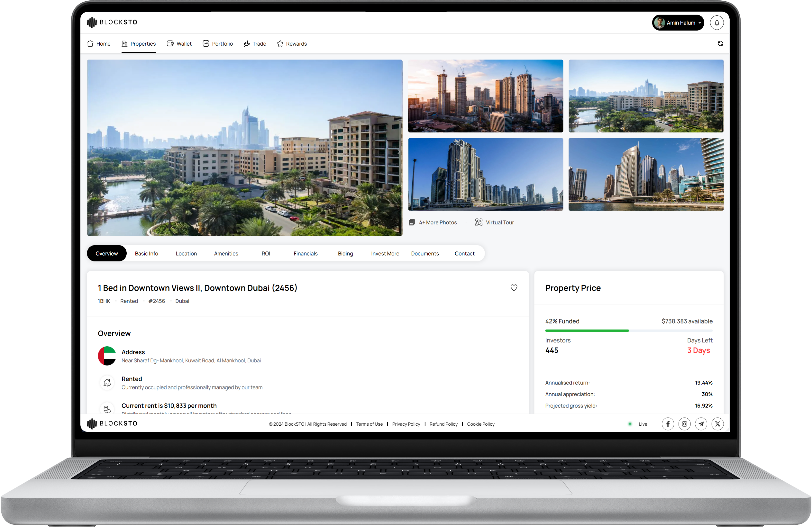Switch to Invest More tab
The width and height of the screenshot is (812, 527).
385,253
